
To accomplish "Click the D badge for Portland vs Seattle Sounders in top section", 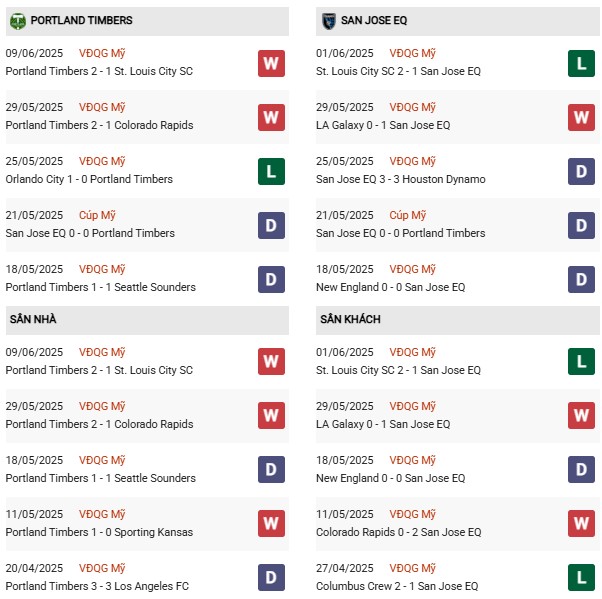I will coord(271,279).
